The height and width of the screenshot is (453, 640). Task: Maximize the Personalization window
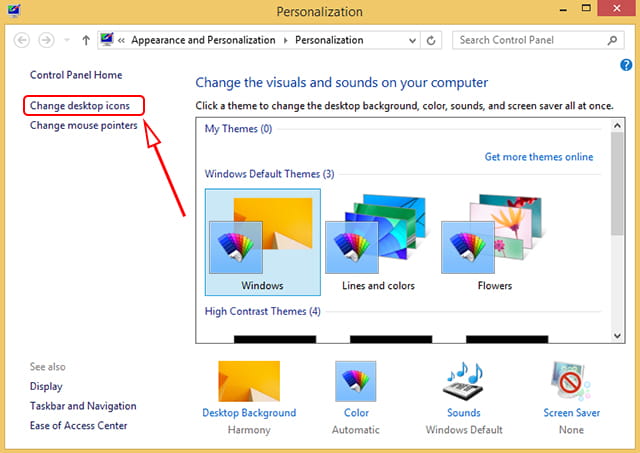pos(586,8)
